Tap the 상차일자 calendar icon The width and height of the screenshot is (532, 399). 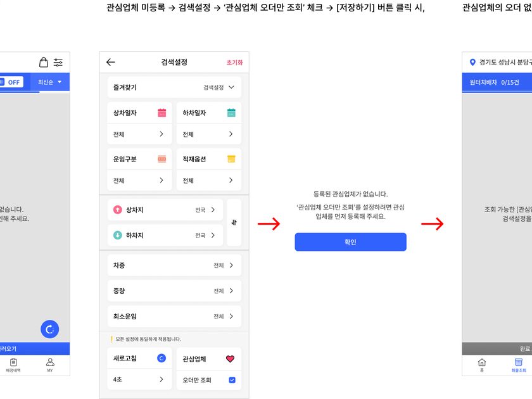click(162, 113)
